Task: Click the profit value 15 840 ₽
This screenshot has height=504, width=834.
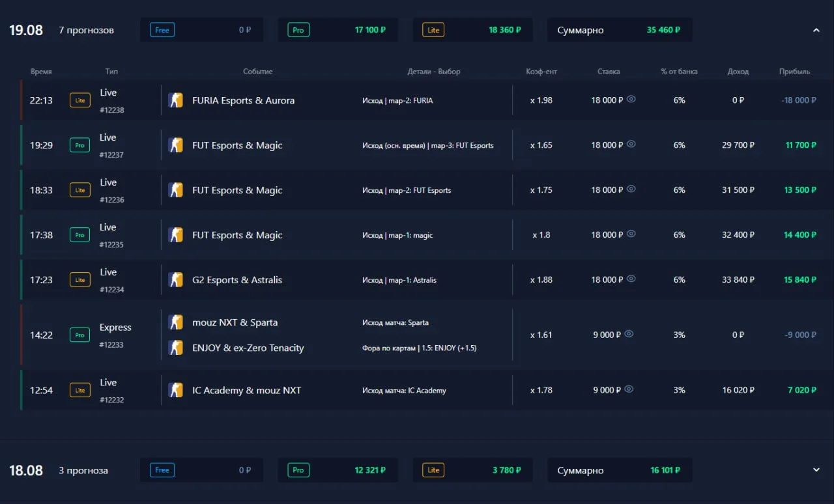Action: coord(800,280)
